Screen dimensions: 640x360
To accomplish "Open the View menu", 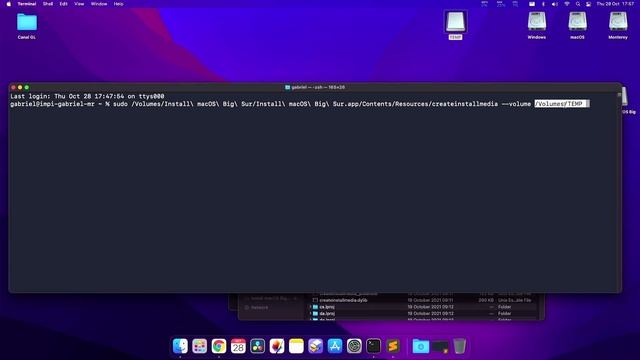I will 79,4.
